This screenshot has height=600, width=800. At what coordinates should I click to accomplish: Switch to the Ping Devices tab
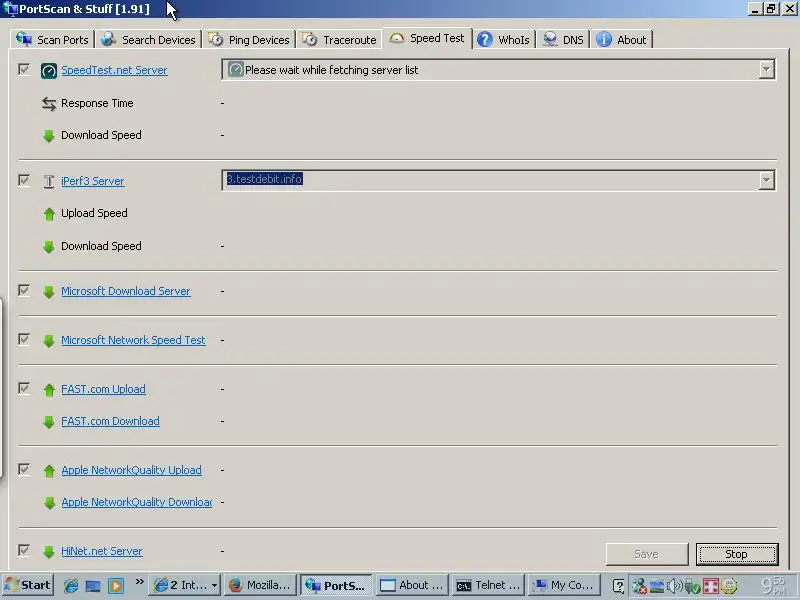click(x=249, y=40)
